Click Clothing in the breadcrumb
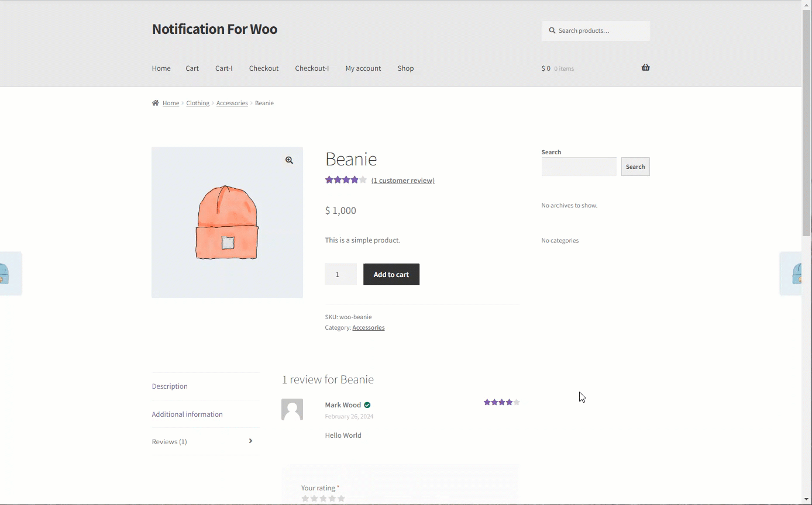The image size is (812, 505). click(198, 103)
